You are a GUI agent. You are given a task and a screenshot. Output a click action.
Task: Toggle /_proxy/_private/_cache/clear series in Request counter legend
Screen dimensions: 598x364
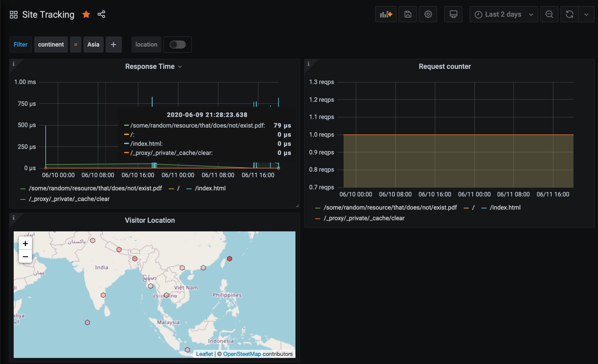[x=364, y=218]
